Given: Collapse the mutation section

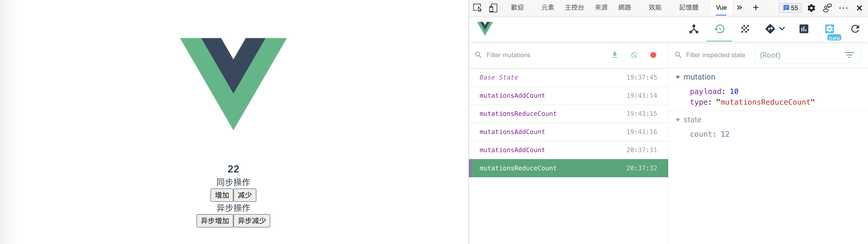Looking at the screenshot, I should pyautogui.click(x=678, y=77).
